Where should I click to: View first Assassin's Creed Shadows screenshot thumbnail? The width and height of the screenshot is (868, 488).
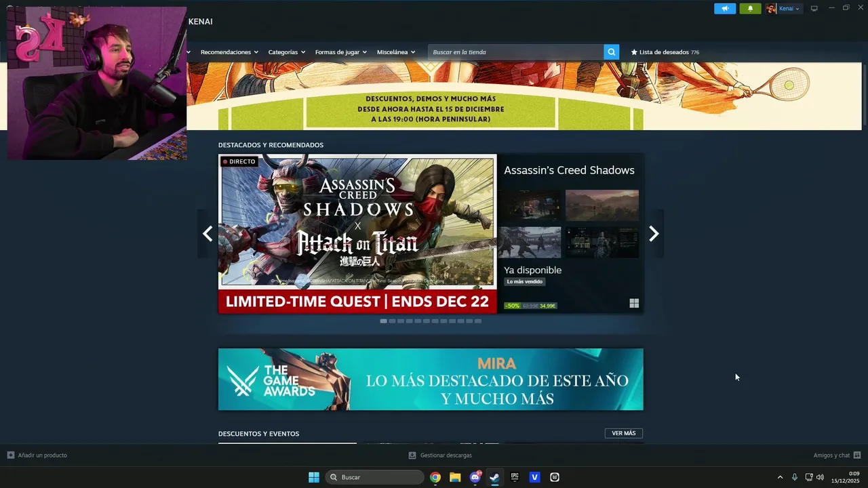click(530, 205)
